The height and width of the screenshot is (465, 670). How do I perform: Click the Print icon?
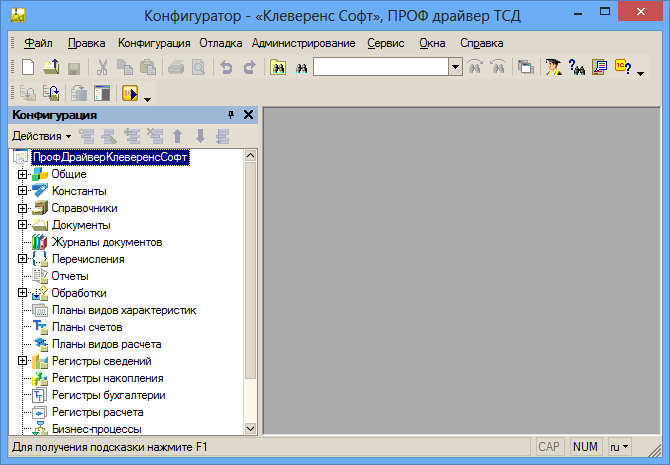coord(176,68)
